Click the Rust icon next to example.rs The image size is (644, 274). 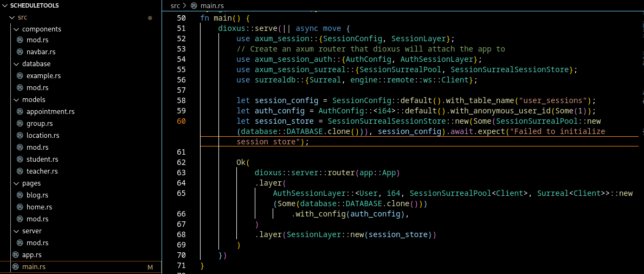[x=20, y=76]
